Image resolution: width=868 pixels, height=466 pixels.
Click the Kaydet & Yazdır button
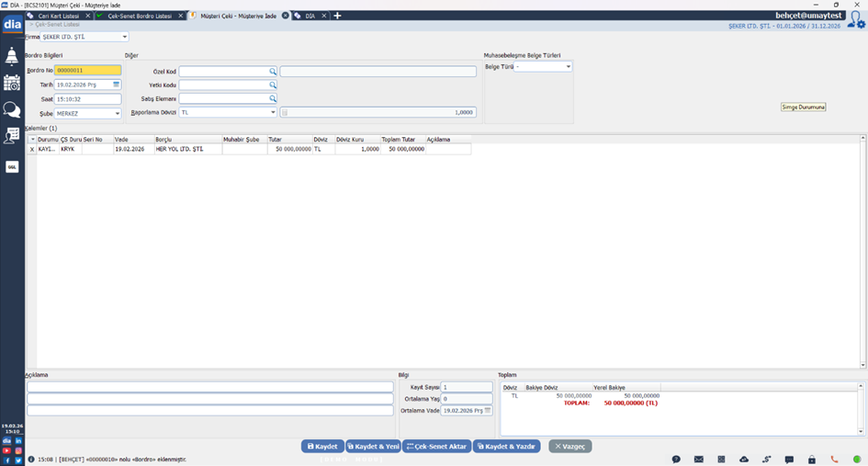506,446
